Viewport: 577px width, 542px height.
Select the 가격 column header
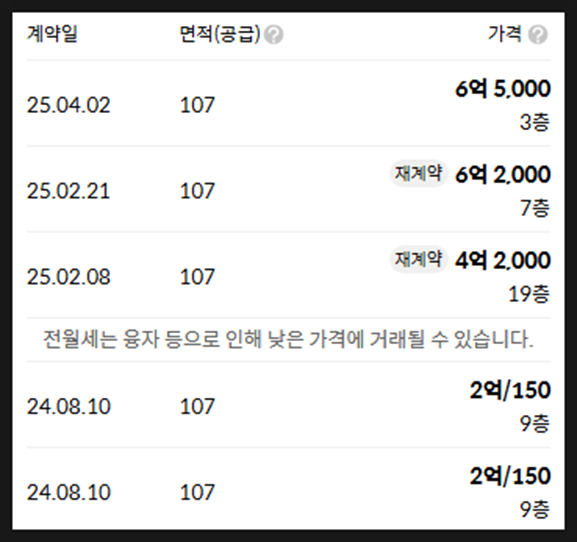click(x=505, y=34)
